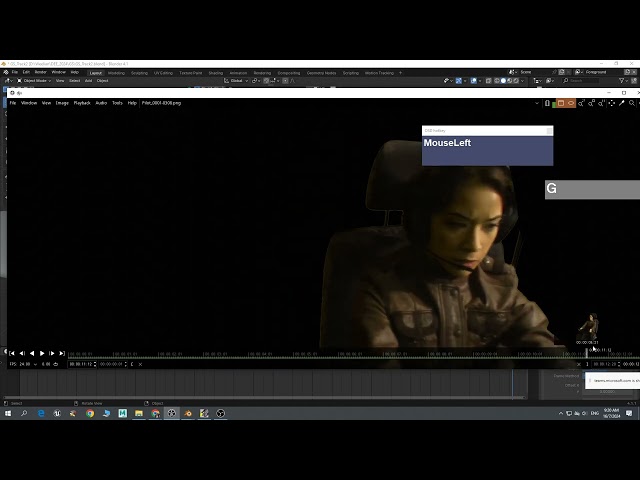Open Blender's scene selector dropdown

coord(512,72)
